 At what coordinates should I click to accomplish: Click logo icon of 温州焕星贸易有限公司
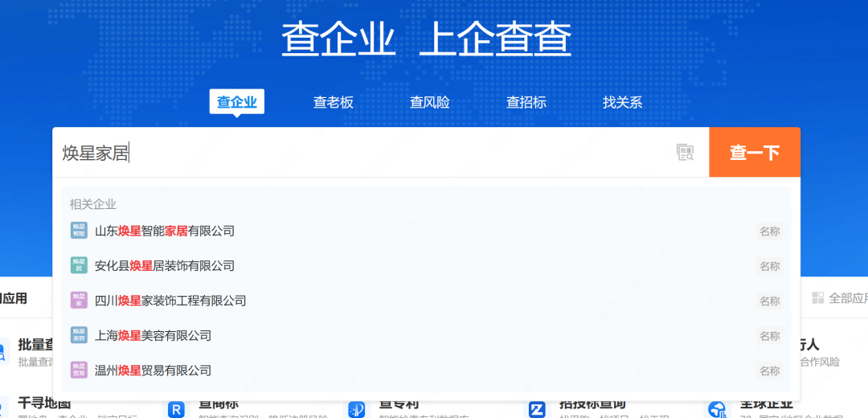(79, 371)
